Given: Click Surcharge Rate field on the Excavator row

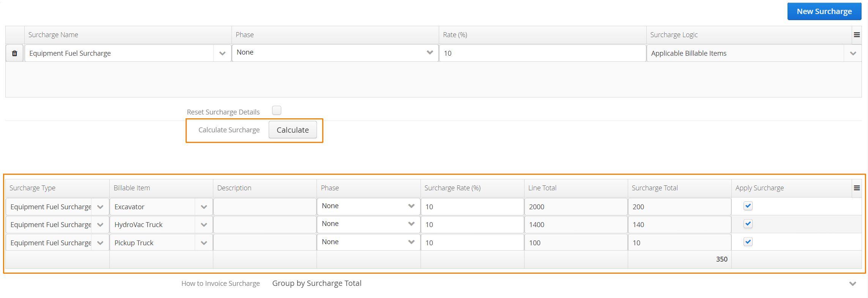Looking at the screenshot, I should (472, 207).
